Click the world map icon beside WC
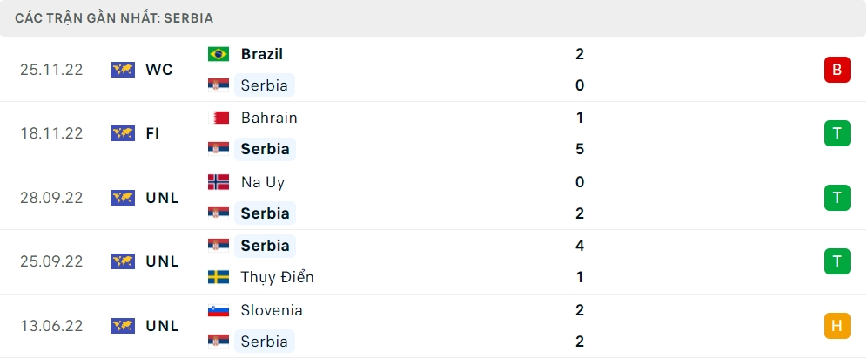The image size is (868, 359). coord(123,70)
